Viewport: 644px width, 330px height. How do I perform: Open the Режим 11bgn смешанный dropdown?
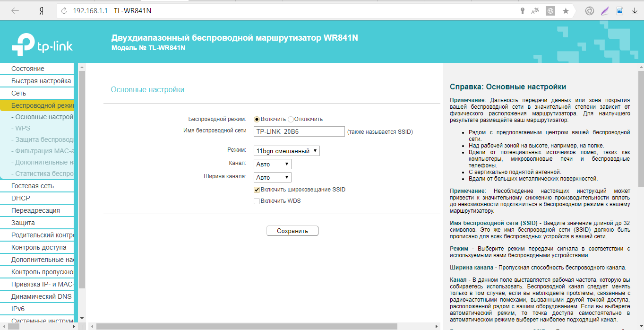[287, 151]
